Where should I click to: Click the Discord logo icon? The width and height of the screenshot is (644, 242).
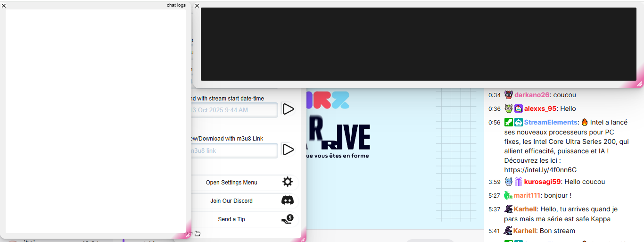coord(288,200)
